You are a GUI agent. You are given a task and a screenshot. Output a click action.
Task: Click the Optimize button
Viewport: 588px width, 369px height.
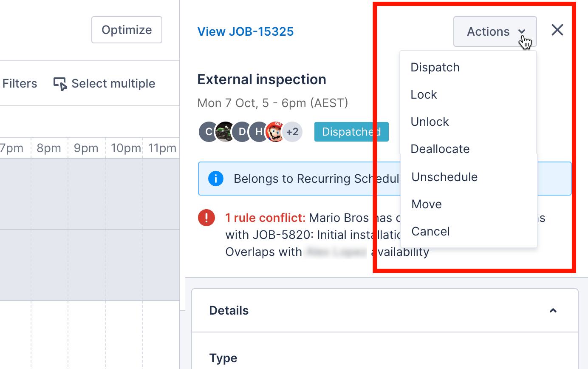pyautogui.click(x=127, y=30)
